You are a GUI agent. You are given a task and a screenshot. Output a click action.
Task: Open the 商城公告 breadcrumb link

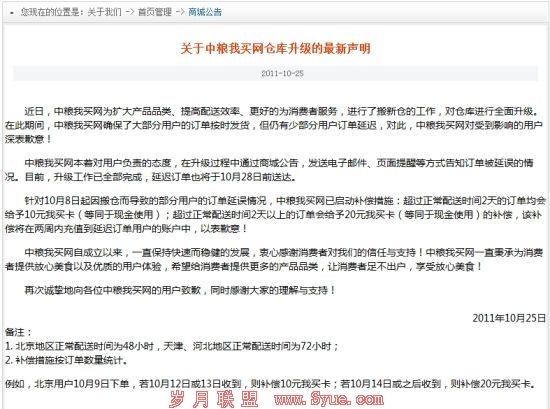205,12
